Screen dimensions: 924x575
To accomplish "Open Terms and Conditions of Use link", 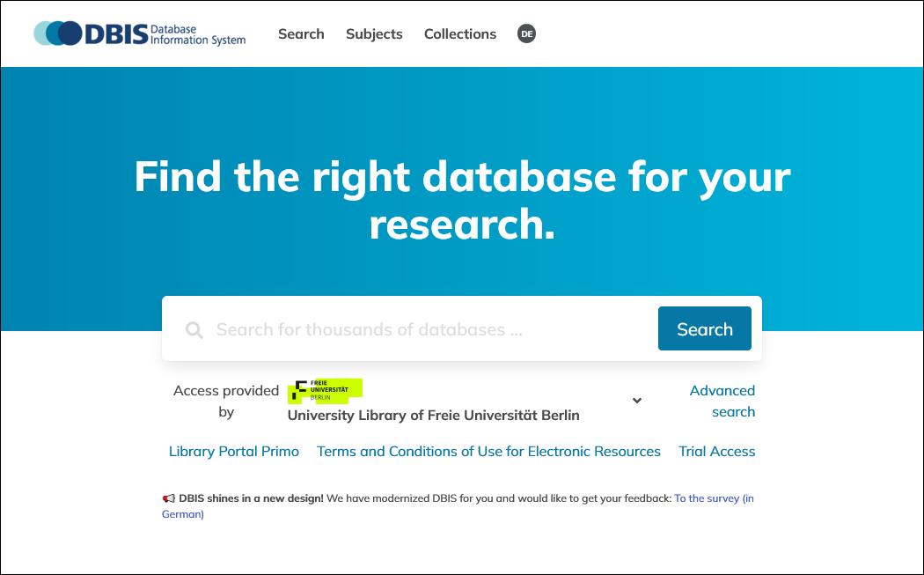I will 488,452.
